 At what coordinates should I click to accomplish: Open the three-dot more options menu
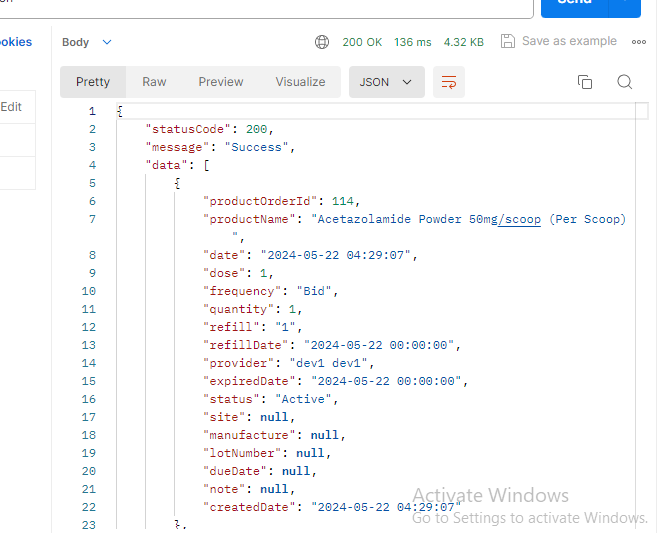[639, 42]
